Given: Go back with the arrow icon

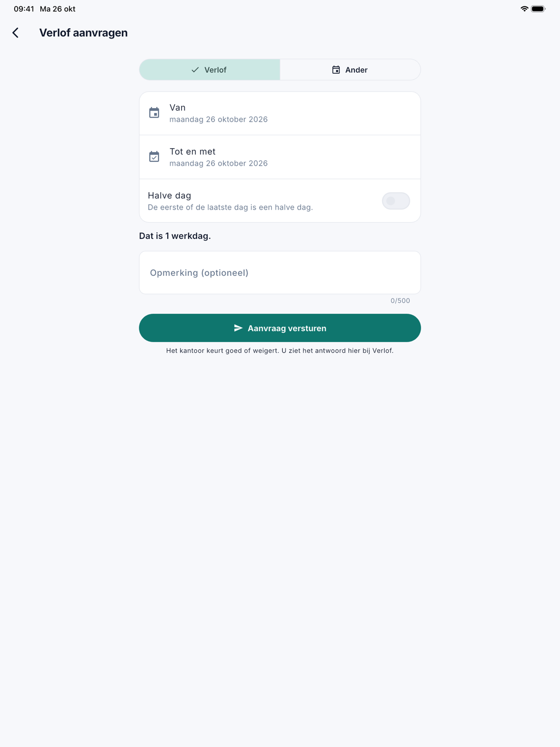Looking at the screenshot, I should point(16,33).
